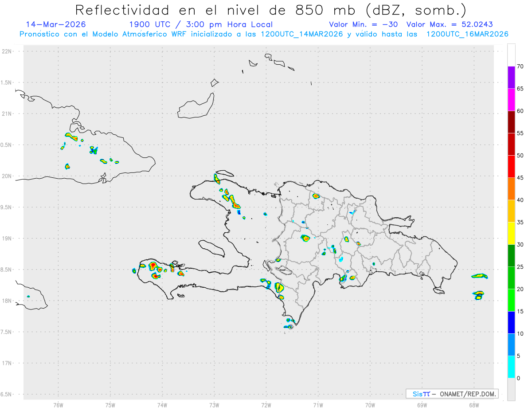This screenshot has width=532, height=411.
Task: Click the '17N' latitude label
Action: point(8,363)
